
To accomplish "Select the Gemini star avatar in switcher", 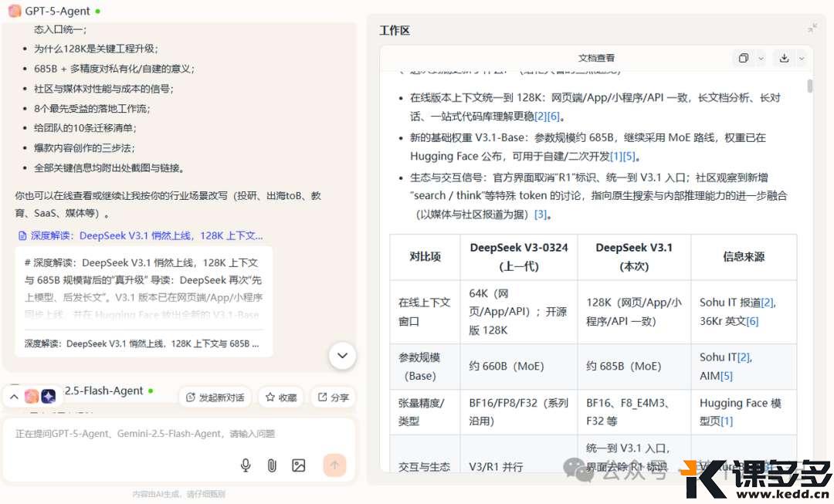I will [x=49, y=396].
